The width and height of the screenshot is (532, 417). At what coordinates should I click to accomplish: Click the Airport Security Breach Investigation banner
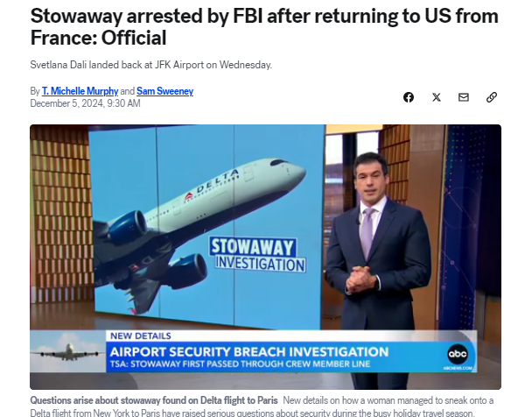[x=249, y=352]
